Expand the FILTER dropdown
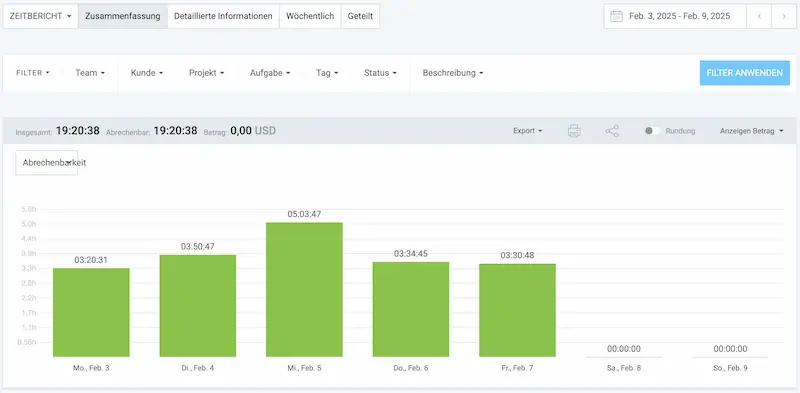 tap(33, 73)
